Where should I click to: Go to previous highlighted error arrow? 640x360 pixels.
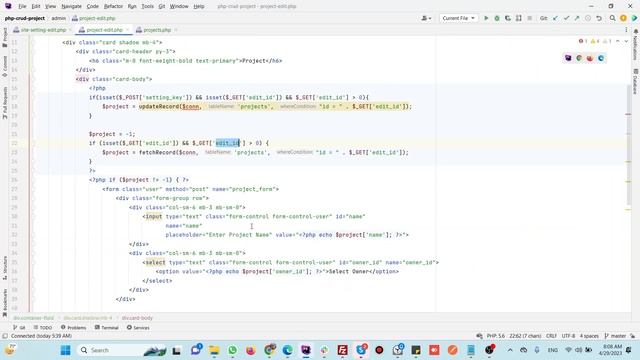point(618,41)
